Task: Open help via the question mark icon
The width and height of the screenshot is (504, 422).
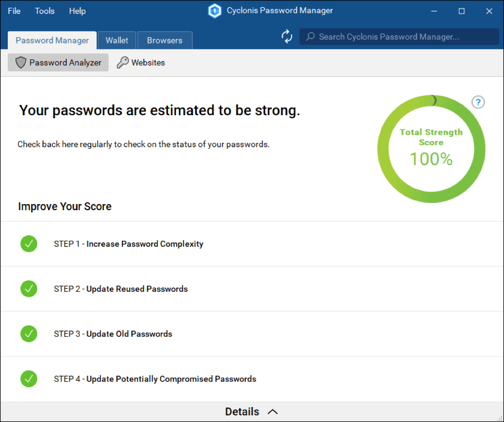Action: 478,102
